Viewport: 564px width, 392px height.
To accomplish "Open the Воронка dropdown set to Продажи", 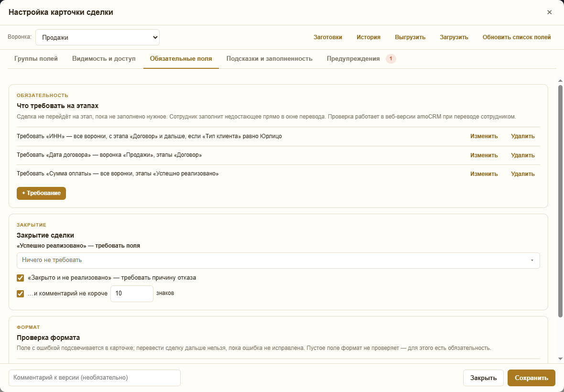I will (98, 37).
